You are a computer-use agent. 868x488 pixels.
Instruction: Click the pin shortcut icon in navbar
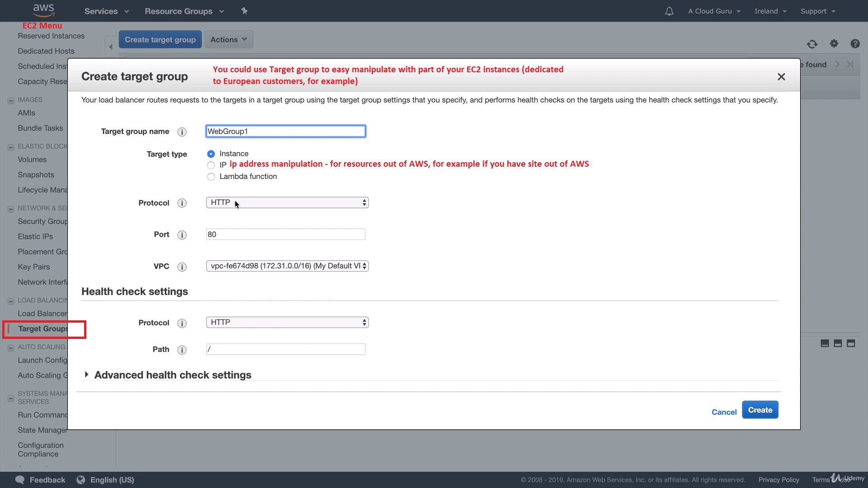click(245, 11)
